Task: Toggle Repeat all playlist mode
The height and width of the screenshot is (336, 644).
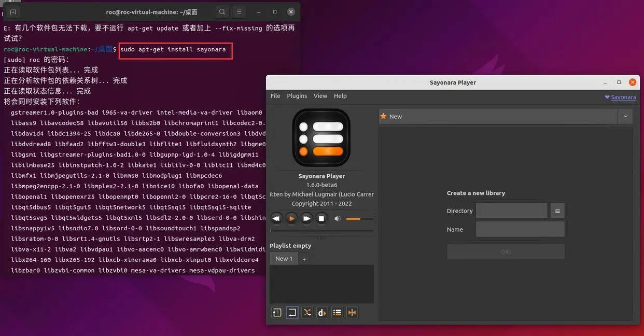Action: tap(292, 312)
